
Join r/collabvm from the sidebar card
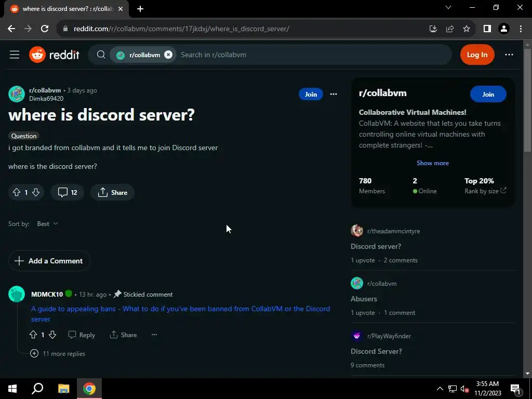click(x=488, y=95)
